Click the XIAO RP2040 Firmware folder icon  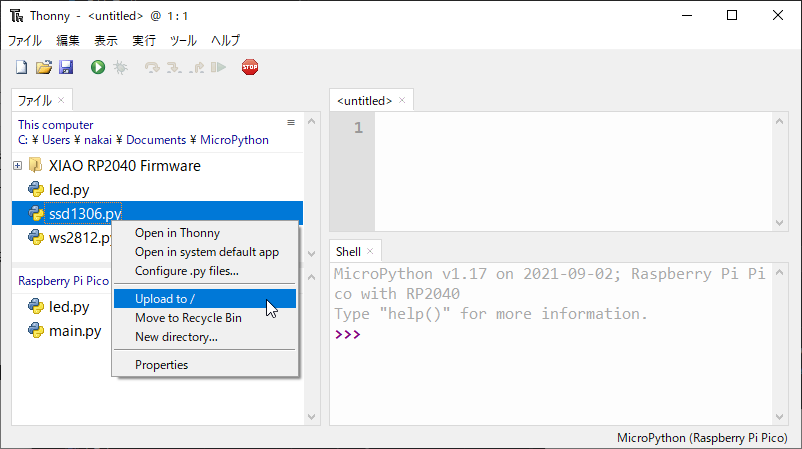coord(35,165)
